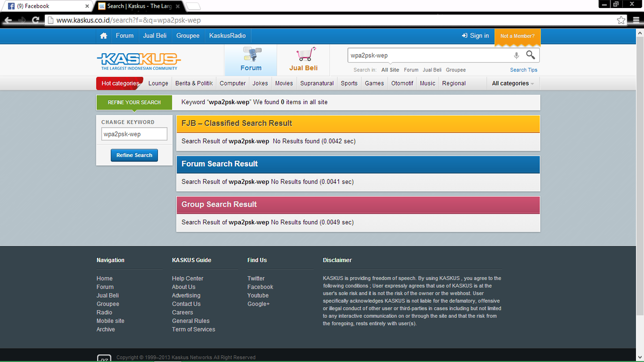
Task: Open the Computer category
Action: (233, 83)
